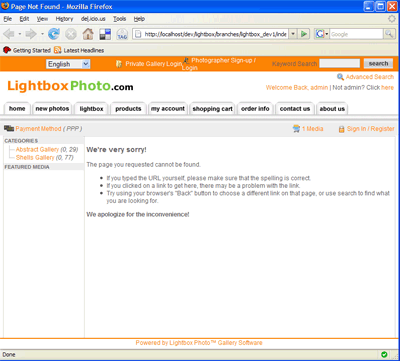The image size is (400, 361).
Task: Open the View menu
Action: tap(42, 19)
